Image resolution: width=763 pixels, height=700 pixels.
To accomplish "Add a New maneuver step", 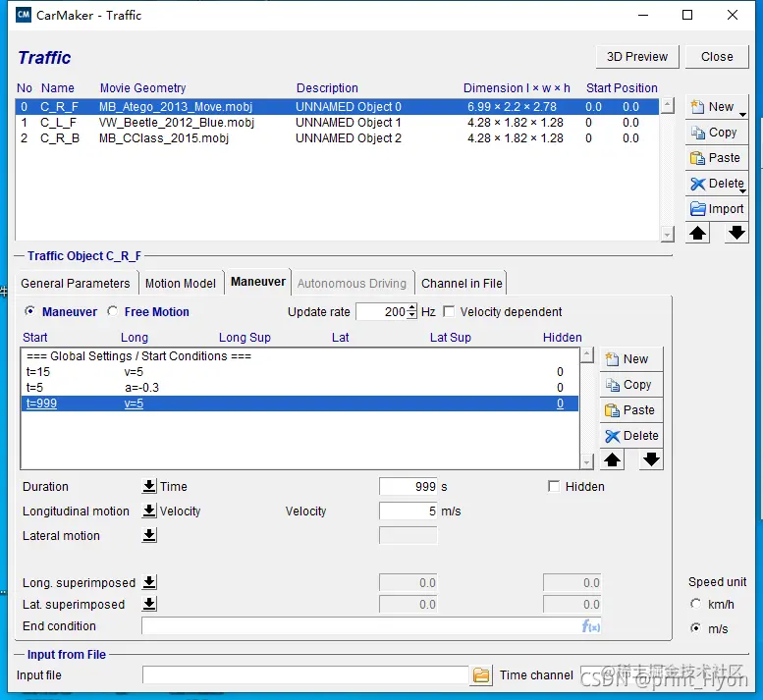I will [631, 359].
